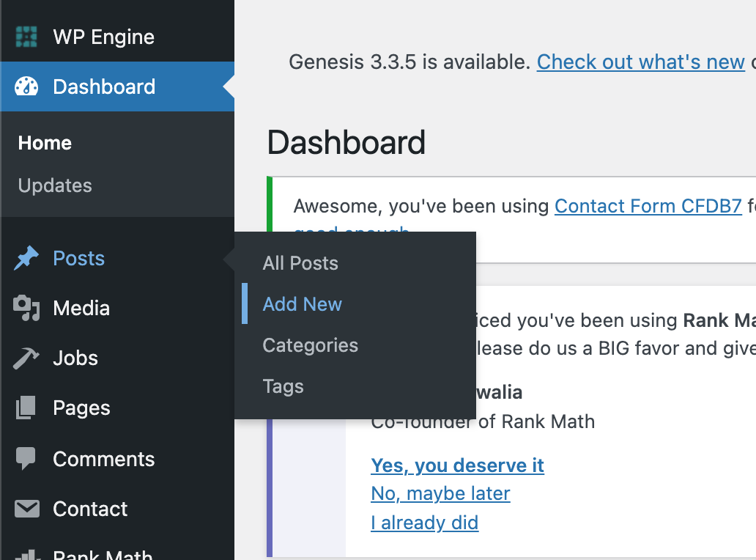The height and width of the screenshot is (560, 756).
Task: Click the WP Engine grid icon
Action: tap(26, 37)
